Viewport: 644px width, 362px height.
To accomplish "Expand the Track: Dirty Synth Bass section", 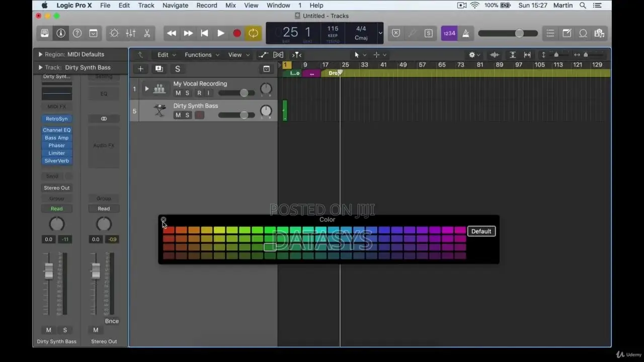I will pos(40,67).
